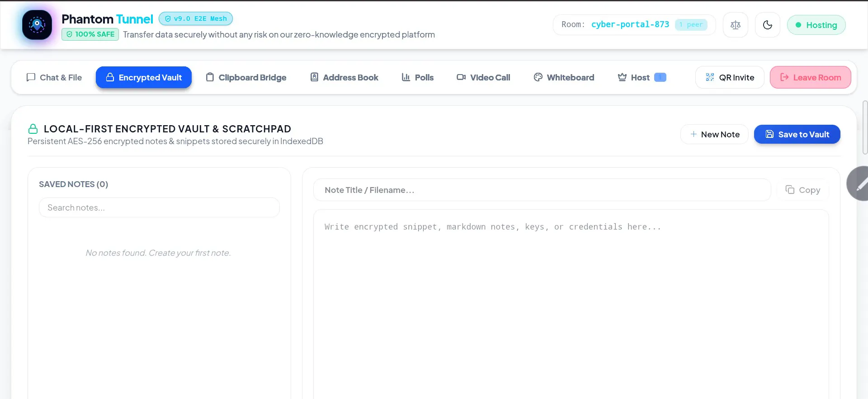This screenshot has width=868, height=399.
Task: Click the green lock icon by vault heading
Action: click(33, 129)
